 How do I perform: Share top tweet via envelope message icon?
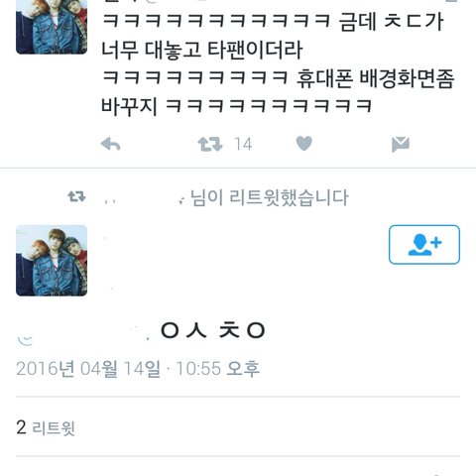pos(401,144)
